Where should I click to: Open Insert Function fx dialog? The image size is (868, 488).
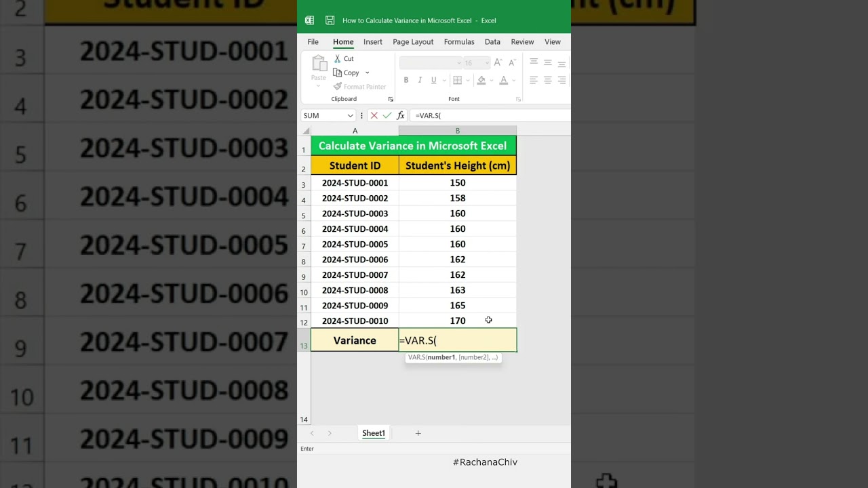401,116
